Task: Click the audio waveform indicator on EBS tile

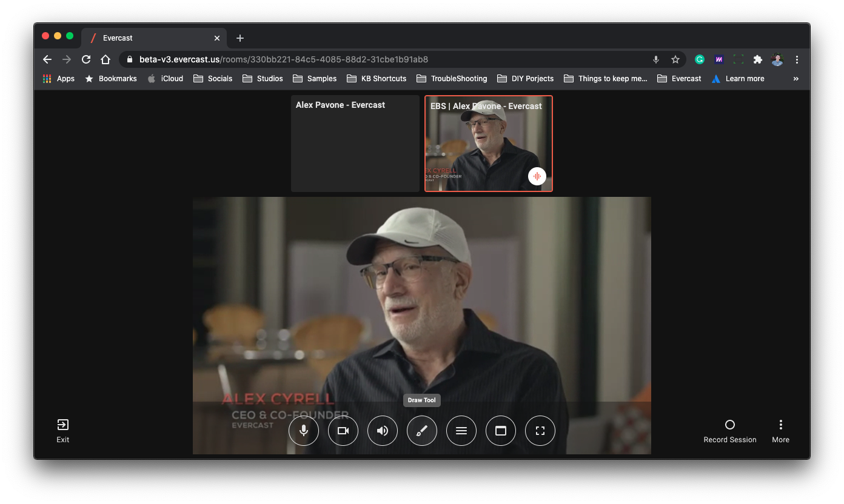Action: [537, 176]
